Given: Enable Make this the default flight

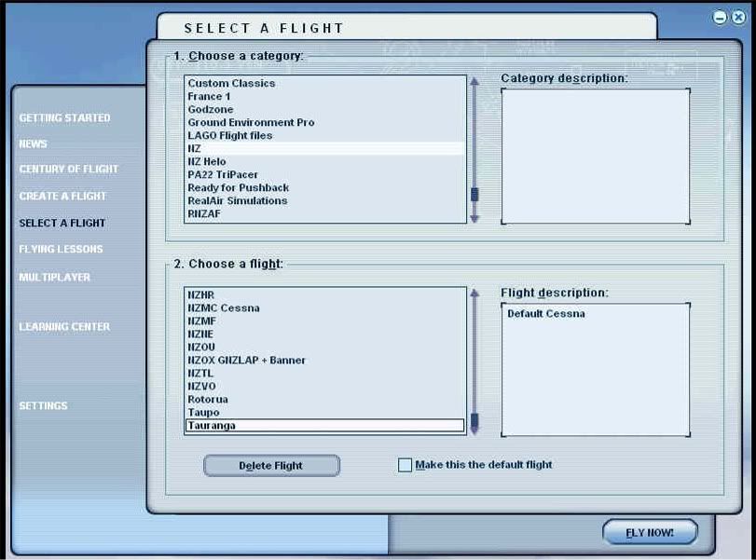Looking at the screenshot, I should point(405,465).
